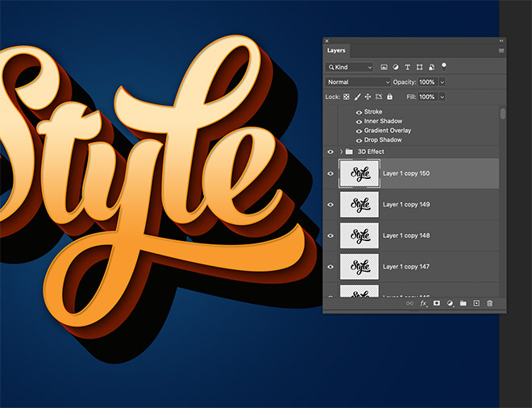Delete layer using the trash icon
Viewport: 532px width, 408px height.
[x=489, y=303]
